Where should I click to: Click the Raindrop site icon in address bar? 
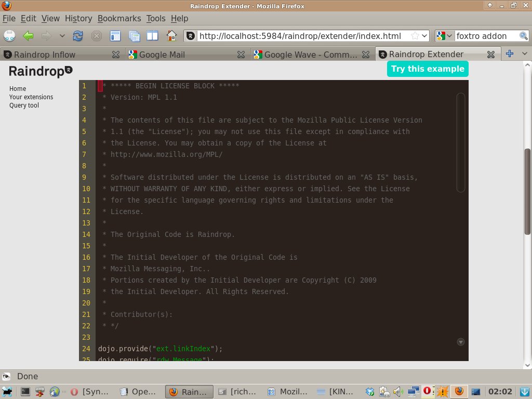click(191, 36)
